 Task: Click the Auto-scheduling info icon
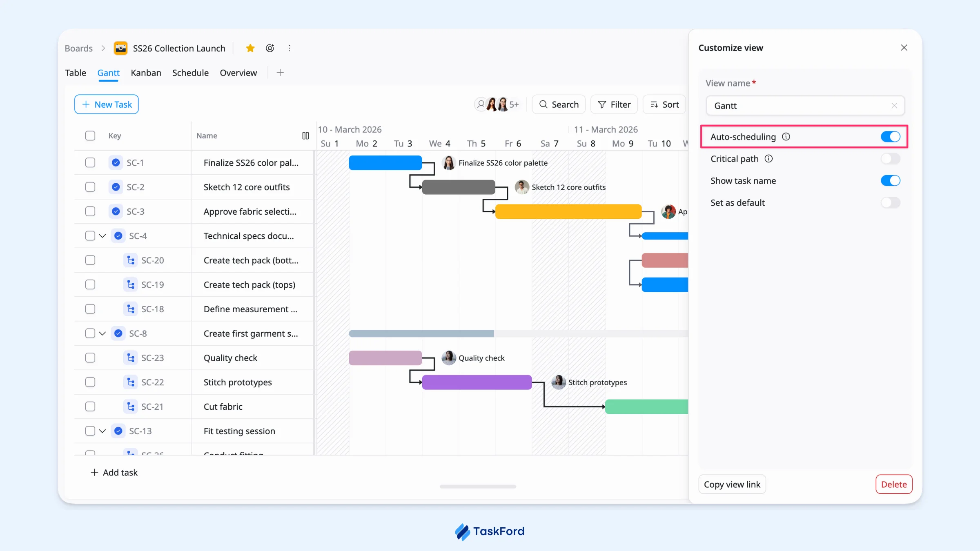coord(786,137)
